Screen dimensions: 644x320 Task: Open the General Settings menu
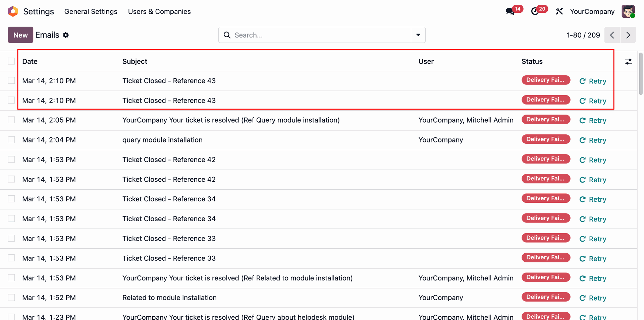point(91,11)
